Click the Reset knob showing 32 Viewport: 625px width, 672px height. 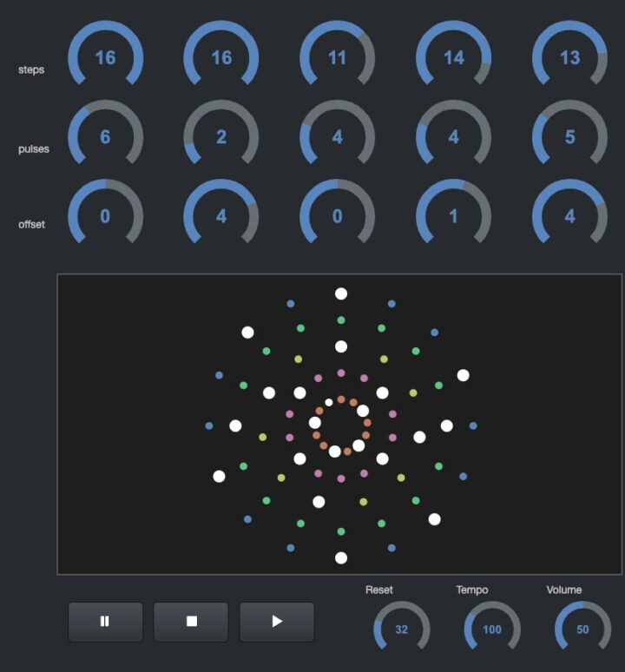tap(401, 629)
